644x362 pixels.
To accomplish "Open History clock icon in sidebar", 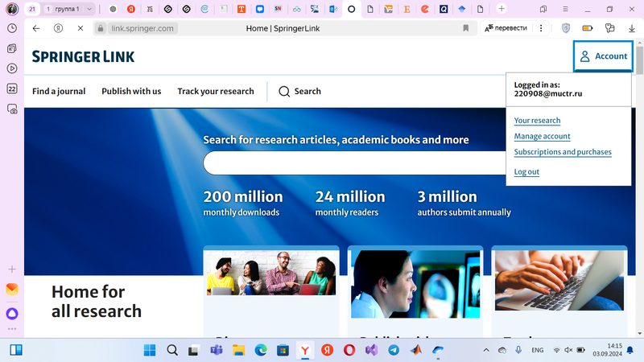I will click(12, 28).
